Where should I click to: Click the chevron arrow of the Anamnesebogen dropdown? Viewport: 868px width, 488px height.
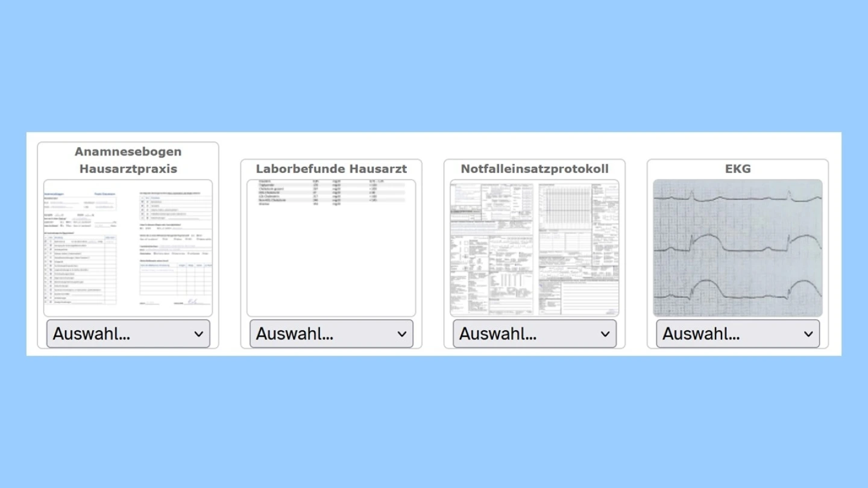pyautogui.click(x=198, y=334)
